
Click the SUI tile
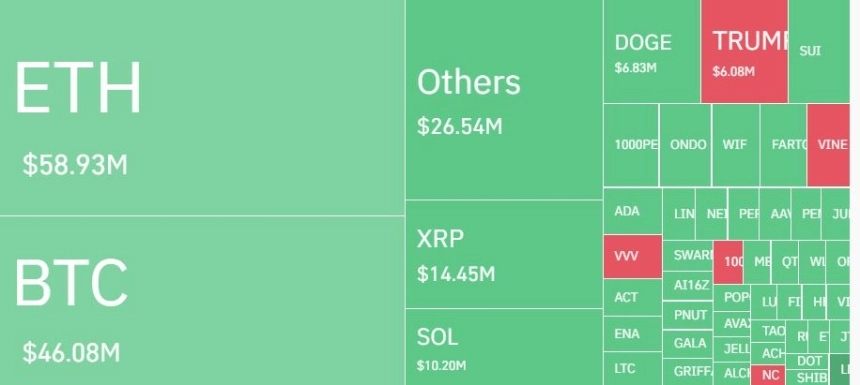click(819, 51)
